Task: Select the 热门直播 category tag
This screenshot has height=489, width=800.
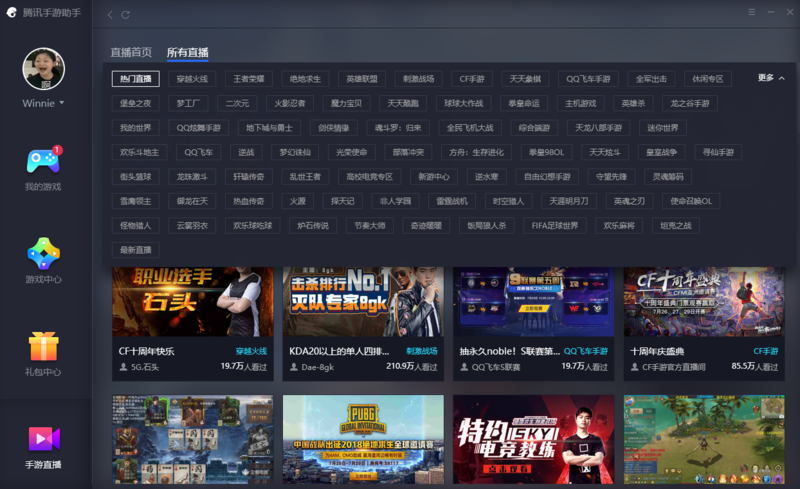Action: tap(136, 79)
